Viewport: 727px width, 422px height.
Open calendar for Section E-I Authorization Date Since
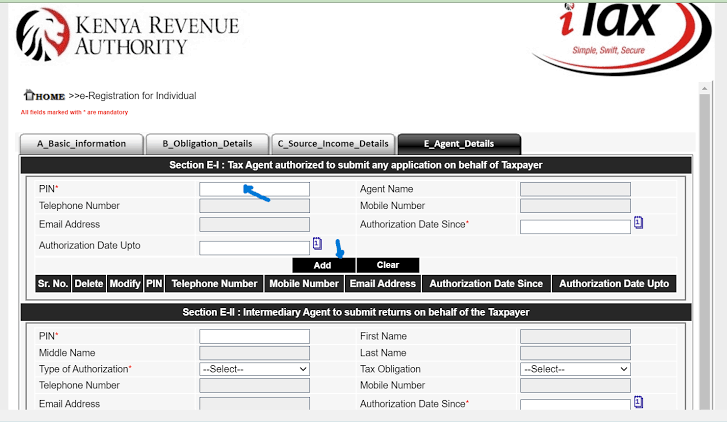click(x=638, y=223)
